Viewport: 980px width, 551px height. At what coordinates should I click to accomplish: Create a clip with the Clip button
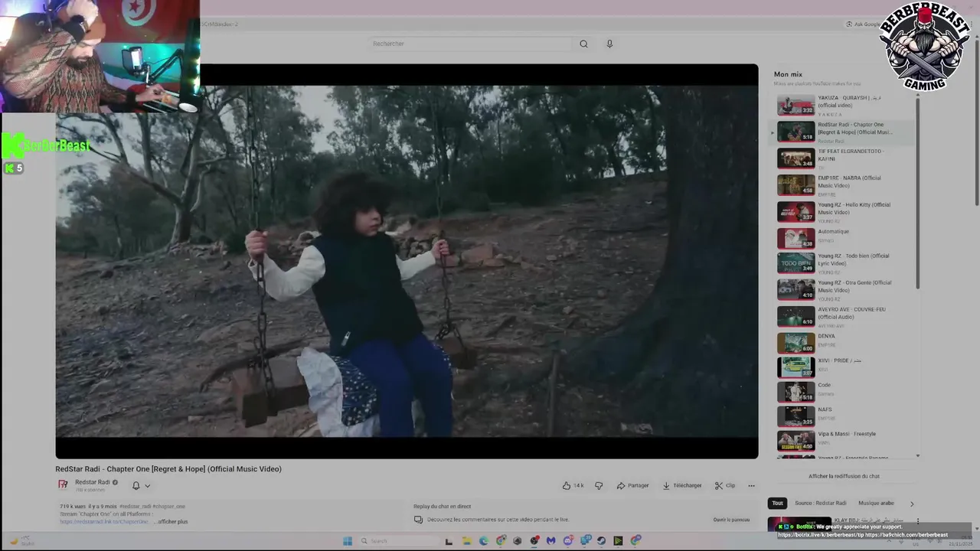point(725,485)
